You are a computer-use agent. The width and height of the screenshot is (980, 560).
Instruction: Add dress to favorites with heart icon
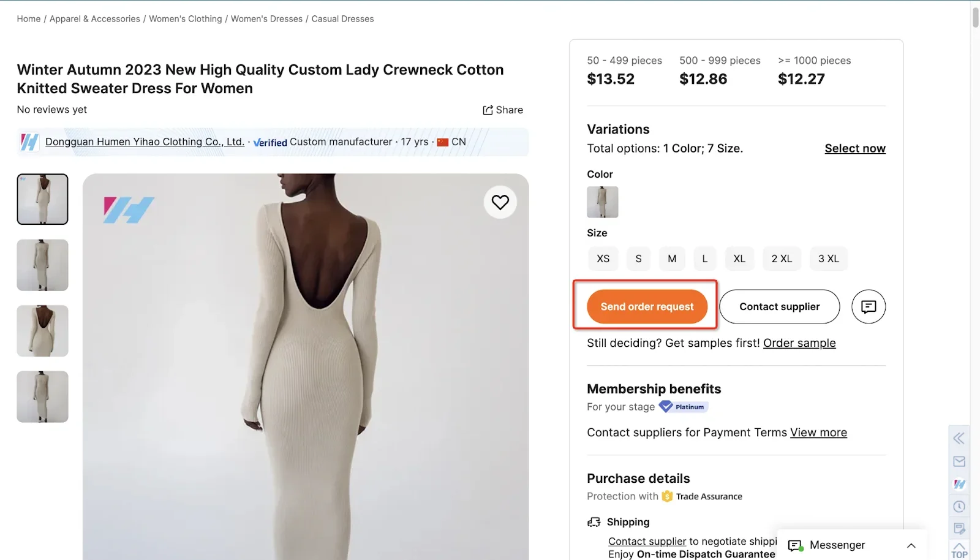click(x=500, y=202)
